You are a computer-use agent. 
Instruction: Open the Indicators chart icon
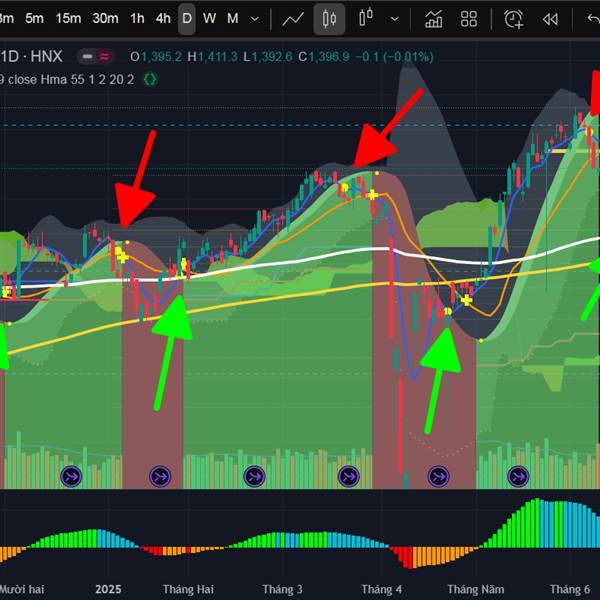[434, 19]
